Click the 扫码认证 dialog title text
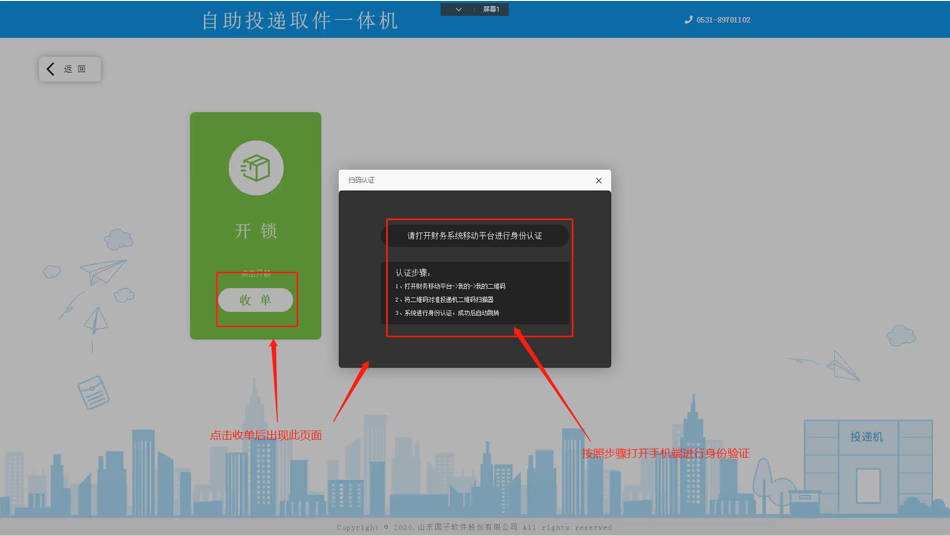Image resolution: width=950 pixels, height=536 pixels. click(x=362, y=181)
